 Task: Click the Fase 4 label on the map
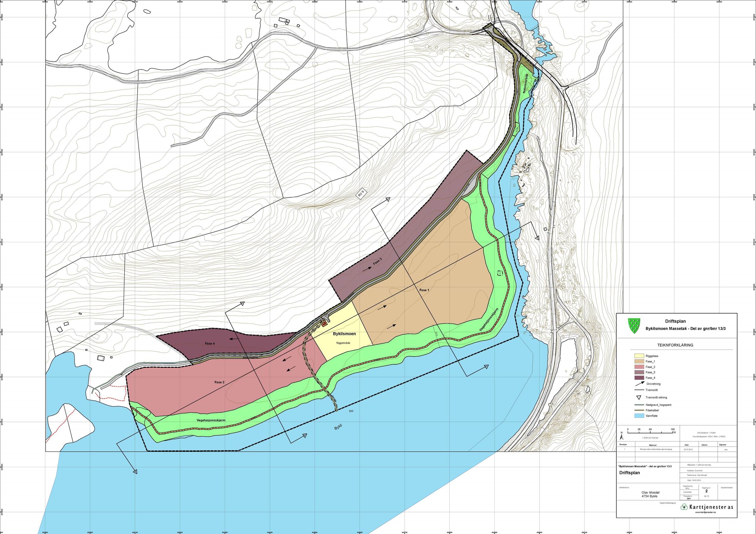pos(210,344)
